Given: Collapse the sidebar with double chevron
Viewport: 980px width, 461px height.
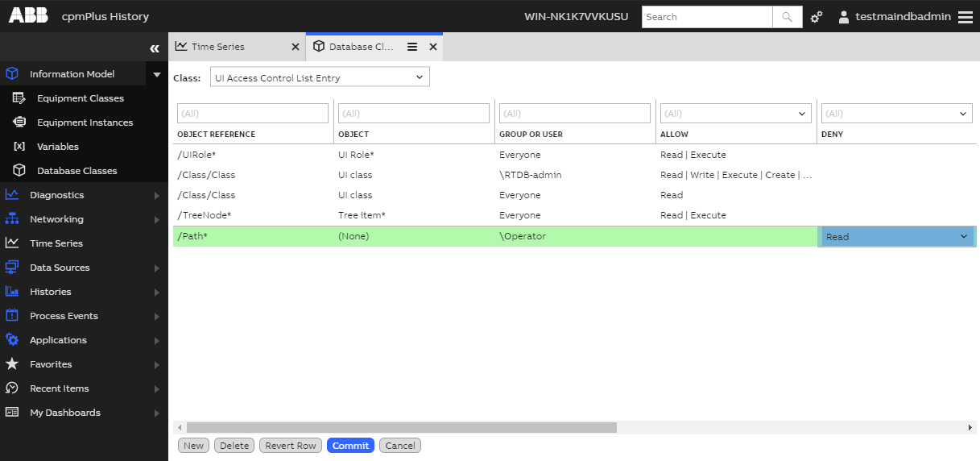Looking at the screenshot, I should [155, 48].
